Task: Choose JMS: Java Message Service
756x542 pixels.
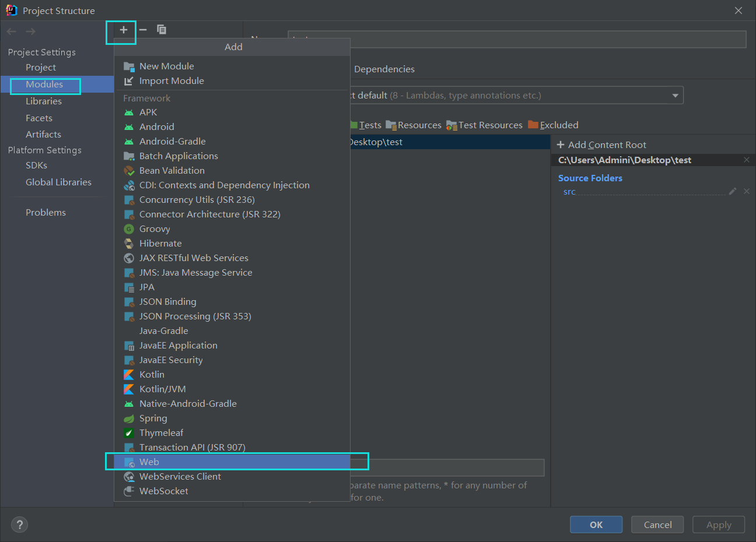Action: pos(232,273)
